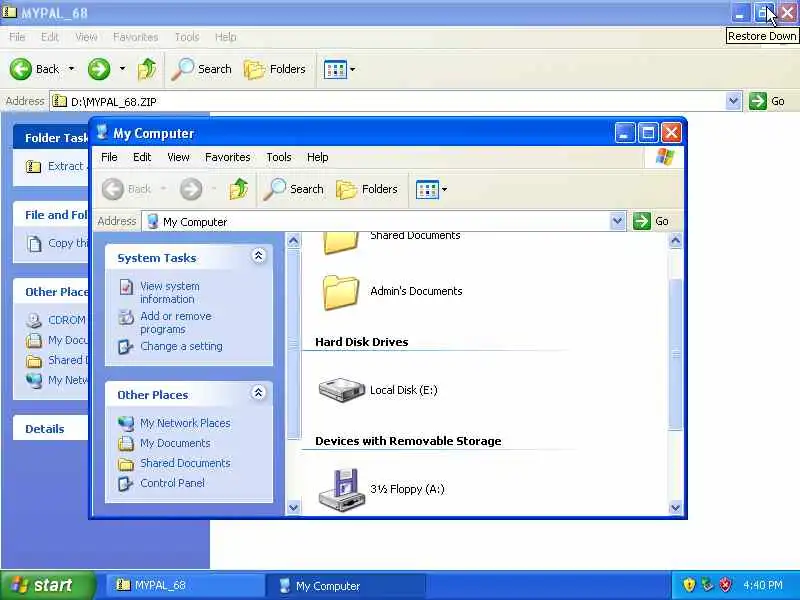This screenshot has width=800, height=600.
Task: Collapse the System Tasks panel
Action: [258, 256]
